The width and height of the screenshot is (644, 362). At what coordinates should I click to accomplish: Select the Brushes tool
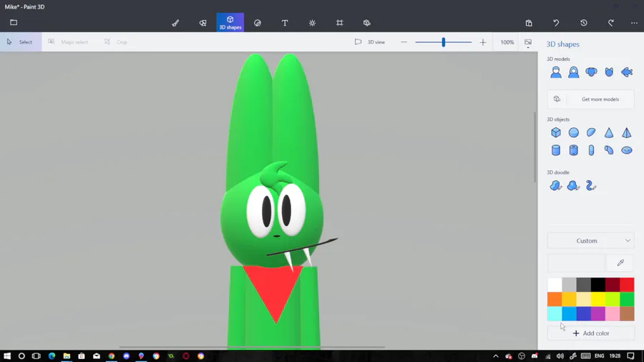[x=175, y=23]
